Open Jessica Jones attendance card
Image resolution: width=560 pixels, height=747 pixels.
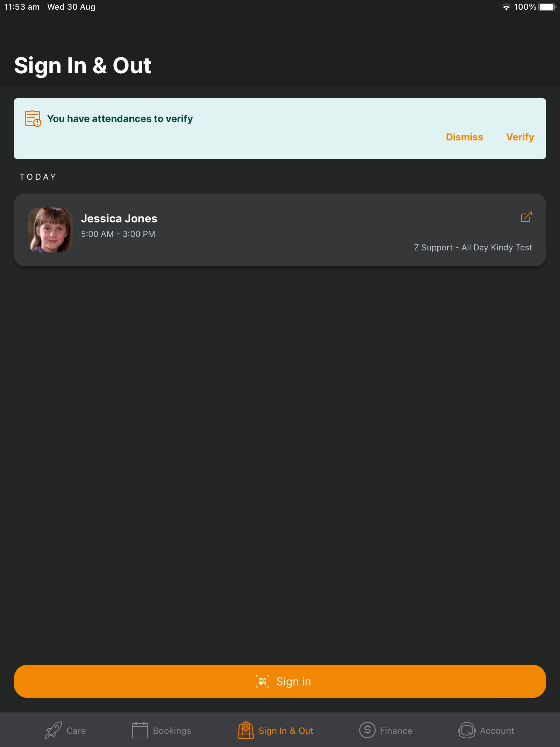(x=280, y=230)
